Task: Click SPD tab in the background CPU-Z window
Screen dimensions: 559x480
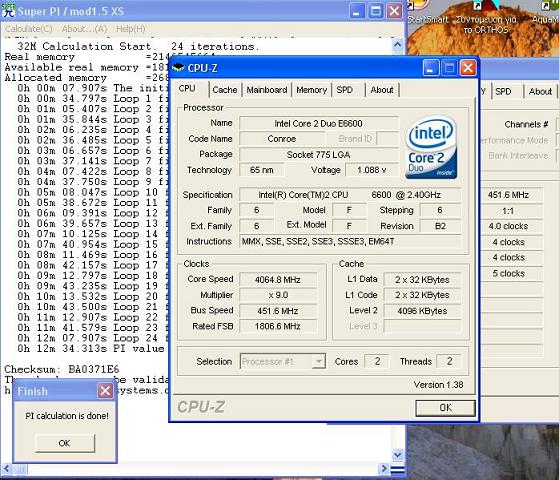Action: [x=503, y=91]
